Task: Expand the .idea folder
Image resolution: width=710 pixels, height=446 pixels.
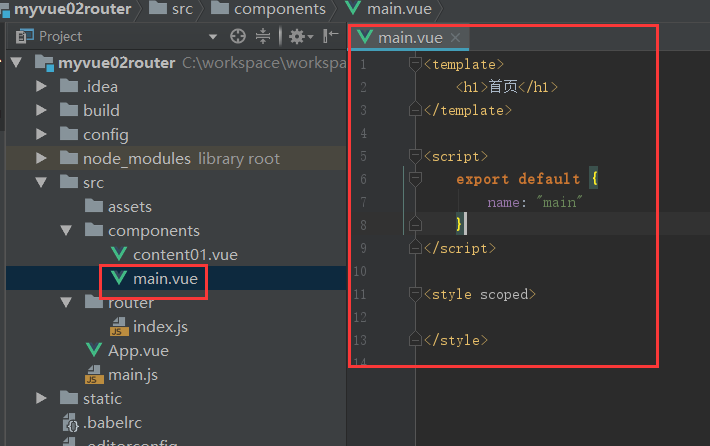Action: click(x=41, y=86)
